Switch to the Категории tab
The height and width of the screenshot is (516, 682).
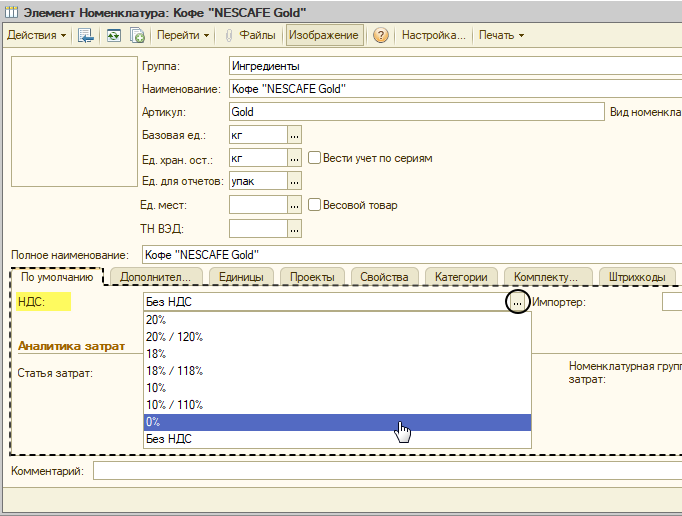point(461,277)
